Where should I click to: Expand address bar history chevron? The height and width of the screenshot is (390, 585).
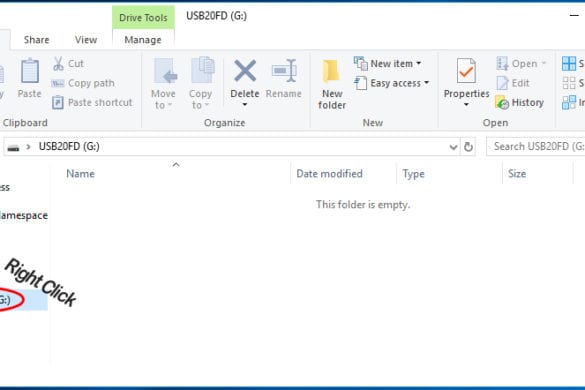[x=453, y=147]
